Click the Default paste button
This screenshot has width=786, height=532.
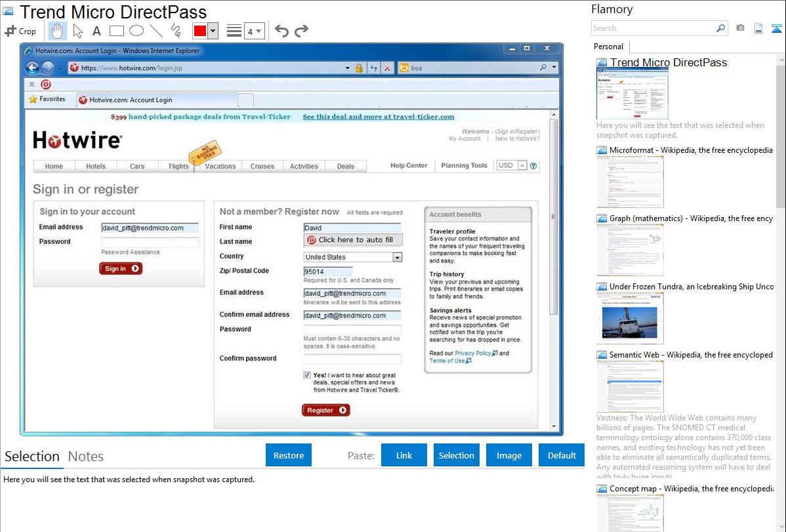562,455
